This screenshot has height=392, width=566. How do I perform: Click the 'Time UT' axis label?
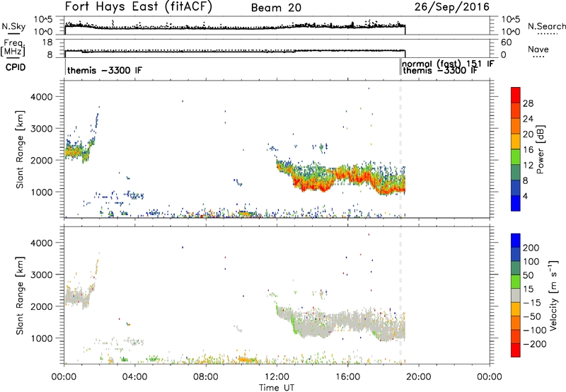[277, 387]
